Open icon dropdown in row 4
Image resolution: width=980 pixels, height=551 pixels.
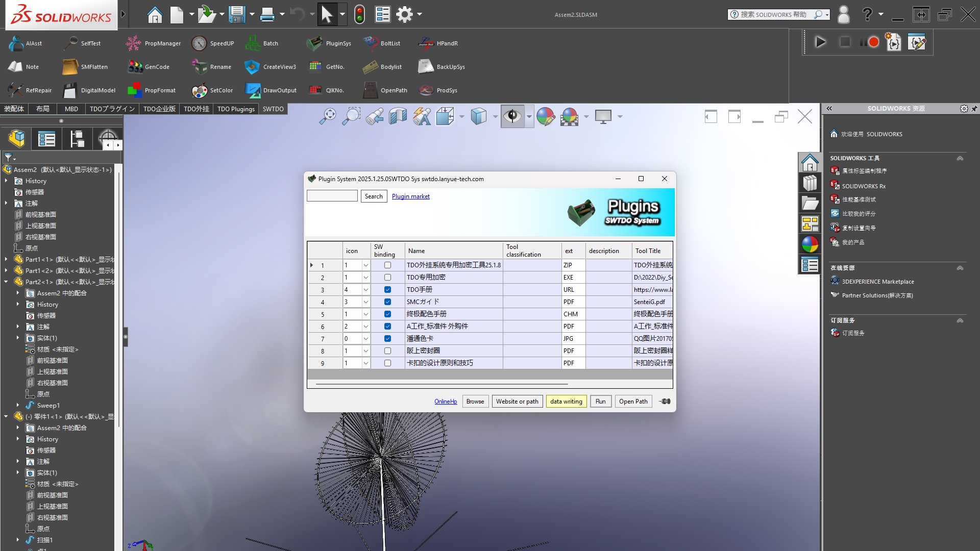click(x=365, y=302)
